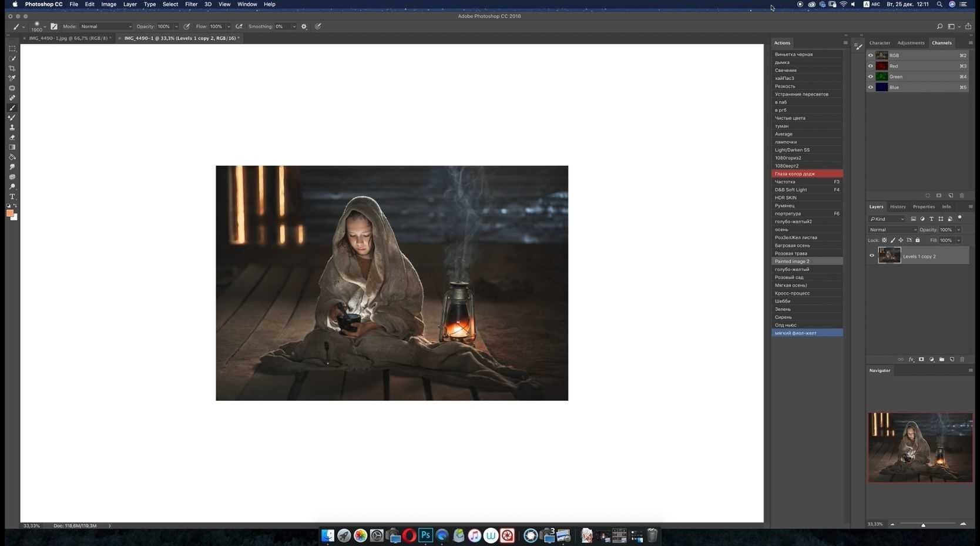The width and height of the screenshot is (980, 546).
Task: Switch to IMG_4490-1.jpg document tab
Action: coord(68,38)
